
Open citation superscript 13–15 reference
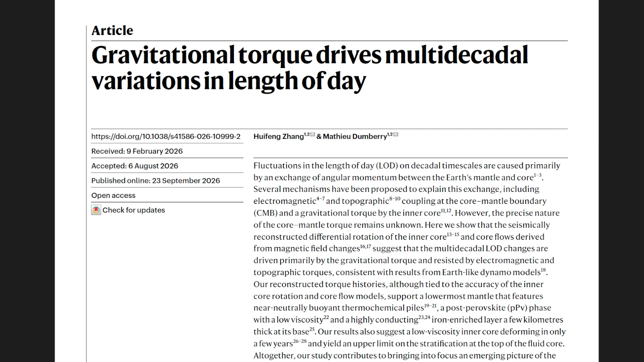[x=453, y=234]
